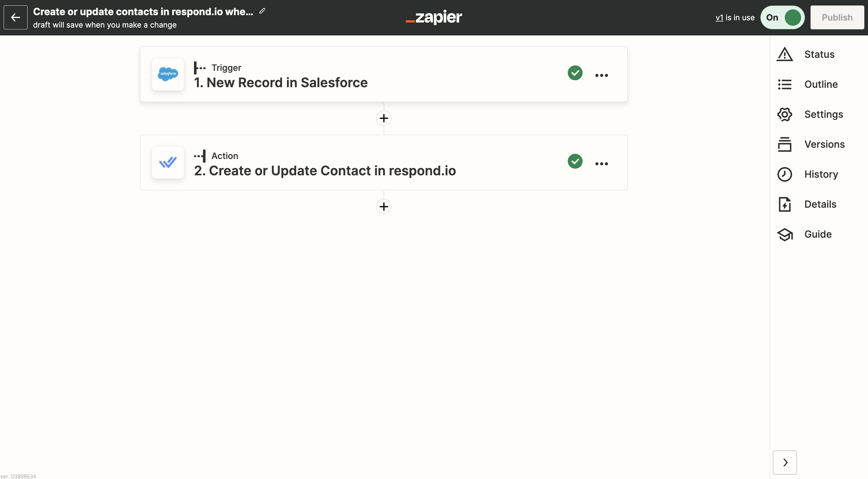Click the back arrow button

coord(15,17)
